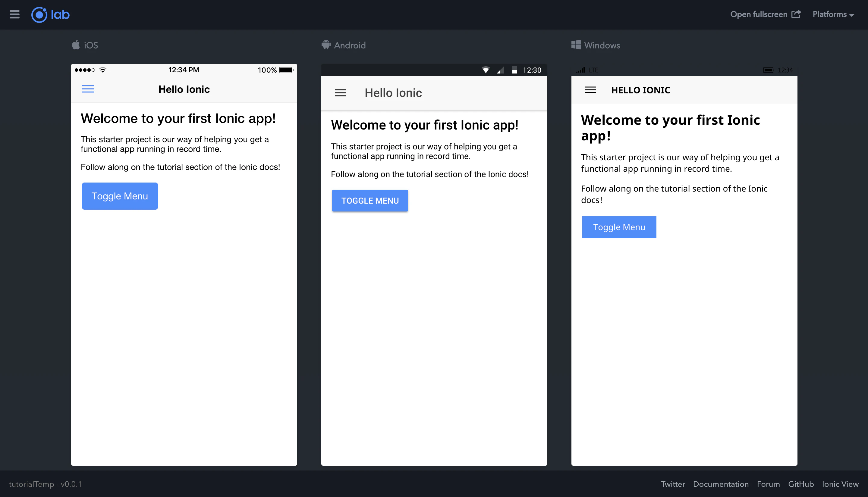Open the menu icon in iOS preview
Image resolution: width=868 pixels, height=497 pixels.
[x=88, y=89]
